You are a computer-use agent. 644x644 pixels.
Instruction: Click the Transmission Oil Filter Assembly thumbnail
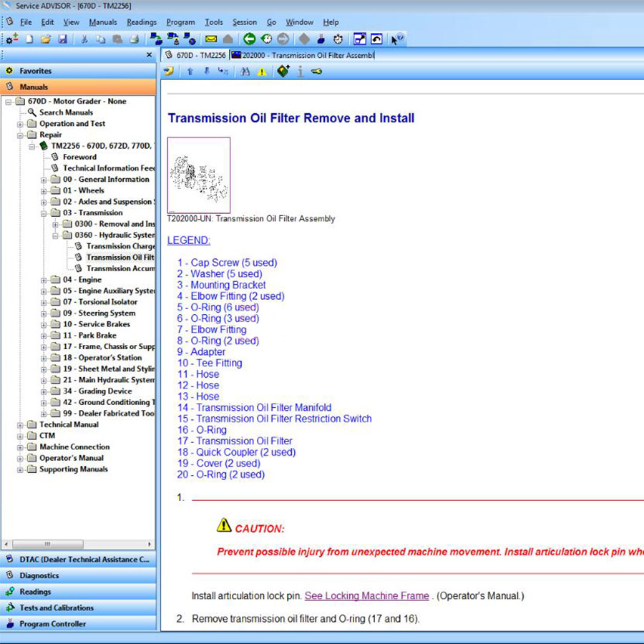pyautogui.click(x=198, y=174)
